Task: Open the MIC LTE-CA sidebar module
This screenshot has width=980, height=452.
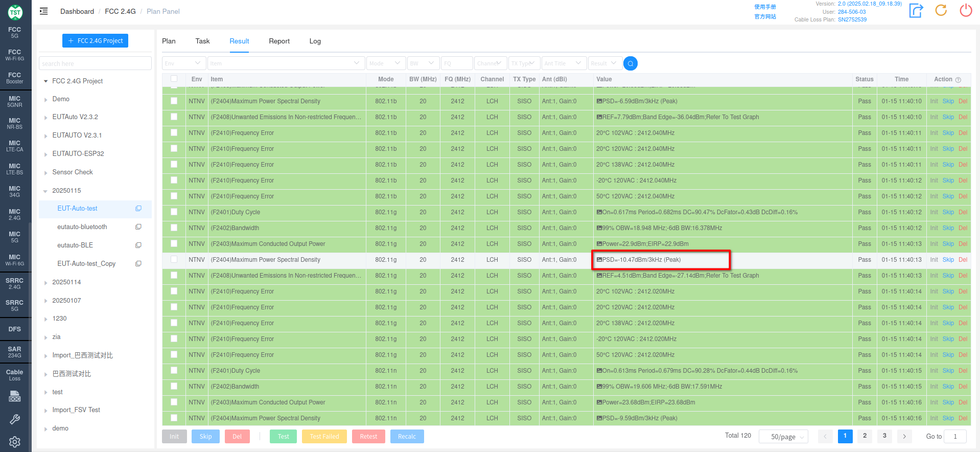Action: point(14,146)
